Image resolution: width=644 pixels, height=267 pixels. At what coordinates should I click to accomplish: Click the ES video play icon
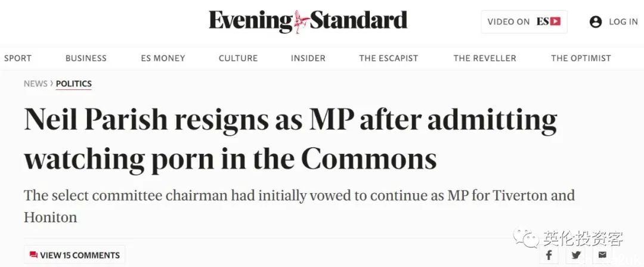point(555,21)
